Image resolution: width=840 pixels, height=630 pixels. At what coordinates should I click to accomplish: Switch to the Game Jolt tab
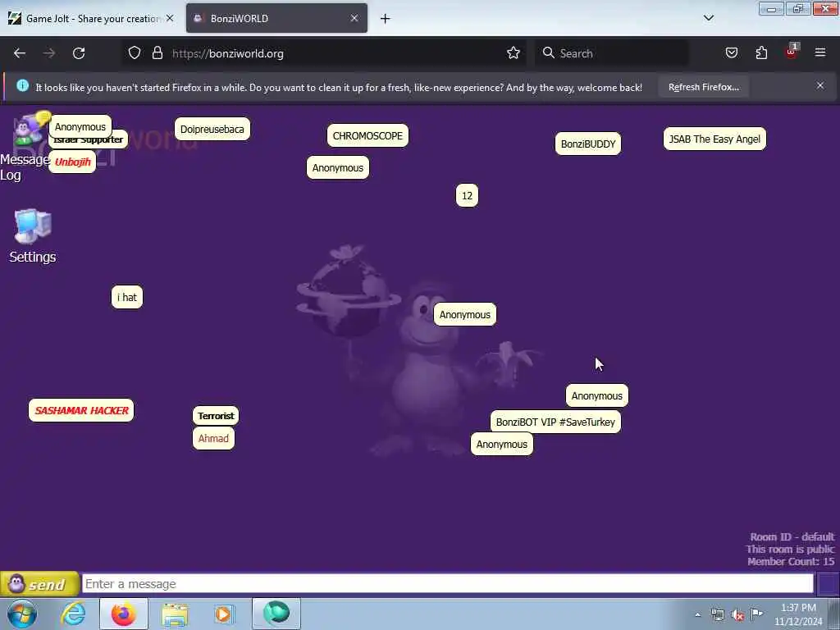click(89, 18)
